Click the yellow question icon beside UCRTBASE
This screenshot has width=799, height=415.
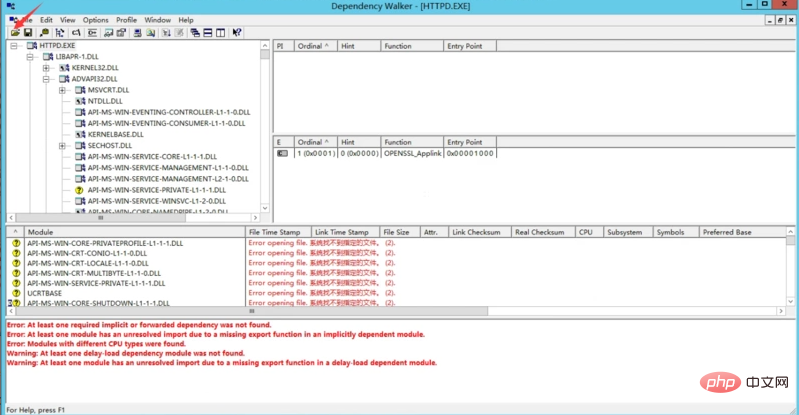[x=16, y=293]
